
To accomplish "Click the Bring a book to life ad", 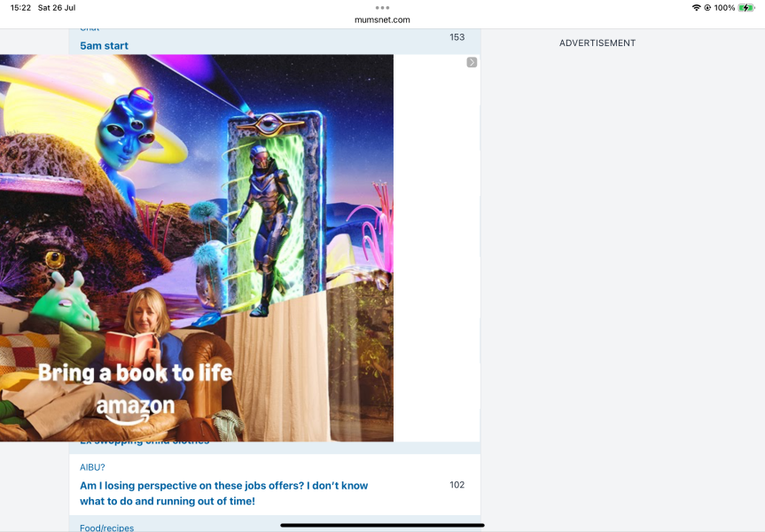I will (197, 248).
